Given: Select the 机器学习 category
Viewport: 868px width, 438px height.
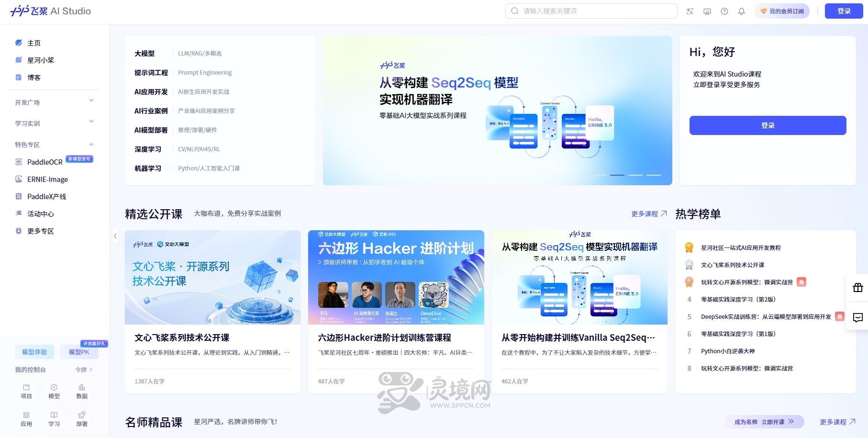Looking at the screenshot, I should click(x=148, y=168).
